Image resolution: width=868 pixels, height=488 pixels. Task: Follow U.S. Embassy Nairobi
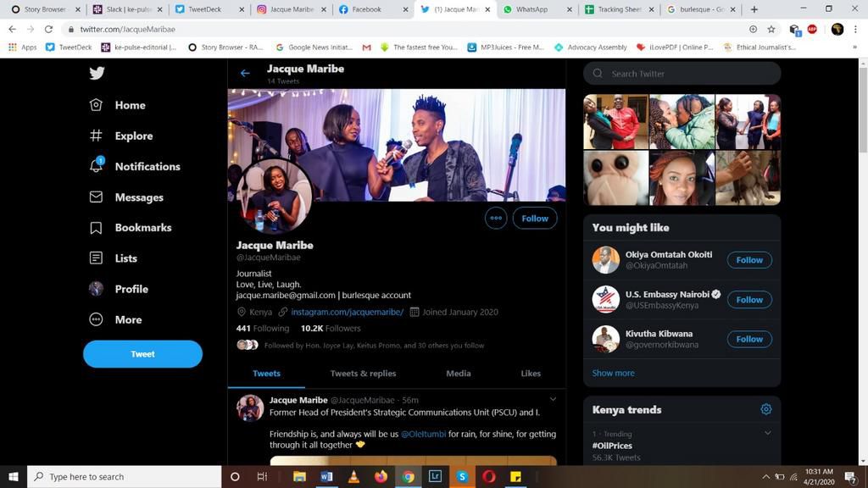pyautogui.click(x=748, y=299)
